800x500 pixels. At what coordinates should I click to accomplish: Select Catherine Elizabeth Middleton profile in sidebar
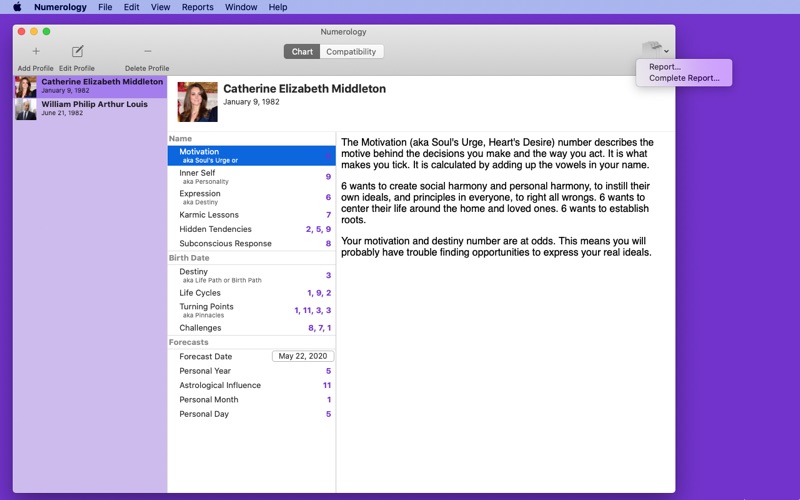(x=90, y=87)
